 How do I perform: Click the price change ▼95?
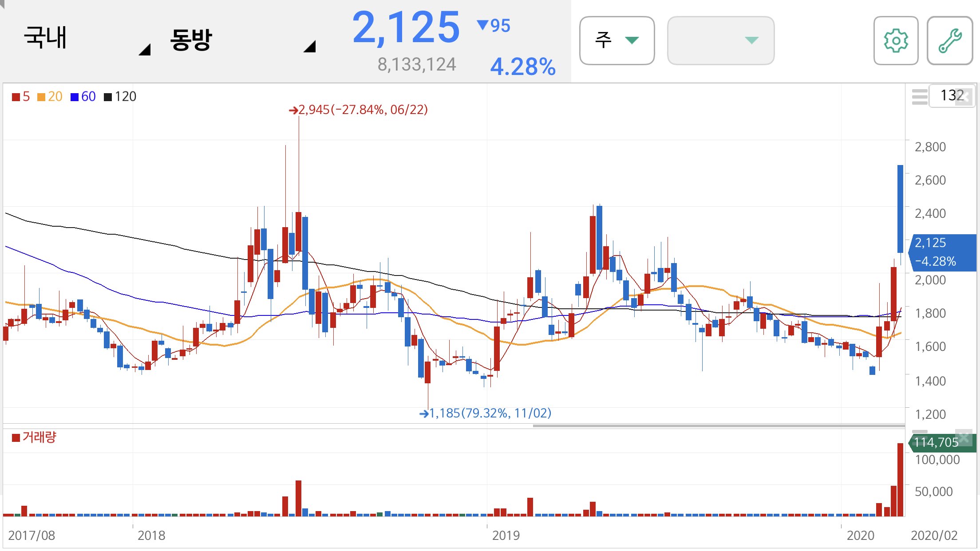click(494, 25)
